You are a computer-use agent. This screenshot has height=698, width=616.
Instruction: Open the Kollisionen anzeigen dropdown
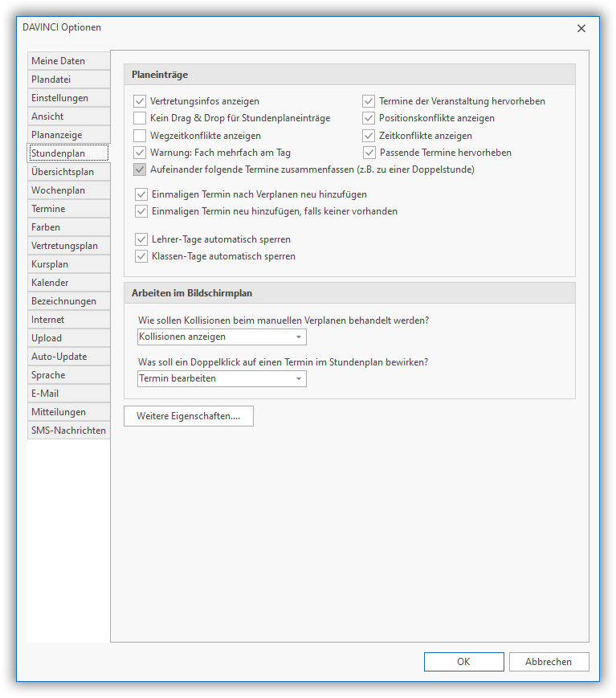tap(222, 337)
